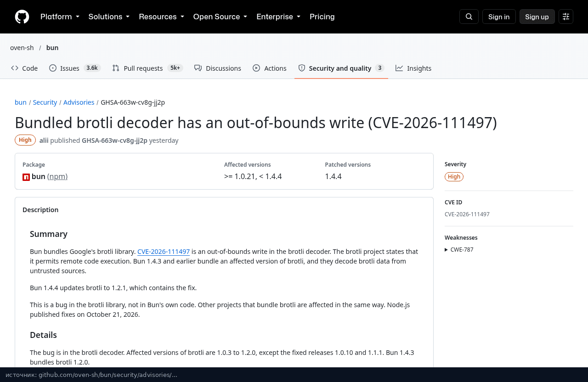The image size is (588, 382).
Task: Open the oven-sh organization link
Action: (22, 48)
